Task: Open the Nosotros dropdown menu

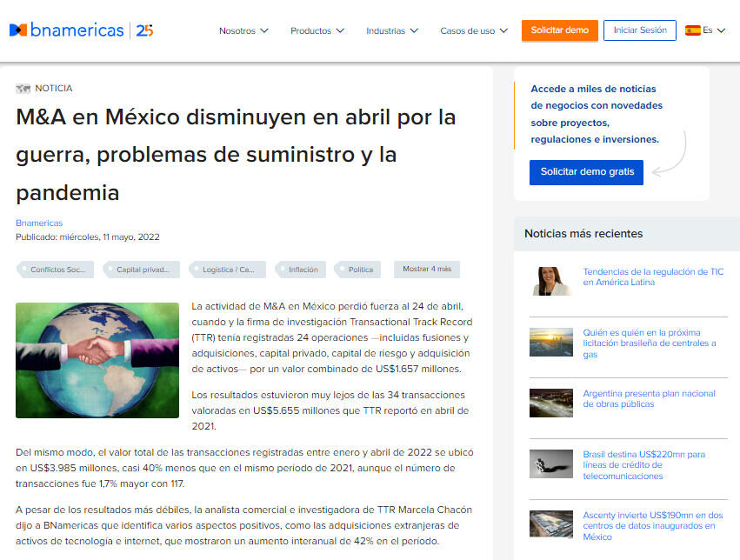Action: tap(243, 31)
